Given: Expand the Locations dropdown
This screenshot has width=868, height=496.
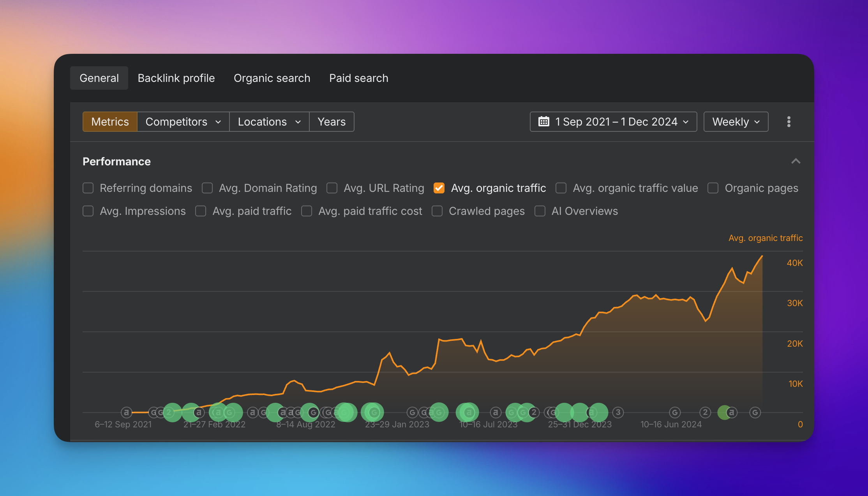Looking at the screenshot, I should [269, 122].
